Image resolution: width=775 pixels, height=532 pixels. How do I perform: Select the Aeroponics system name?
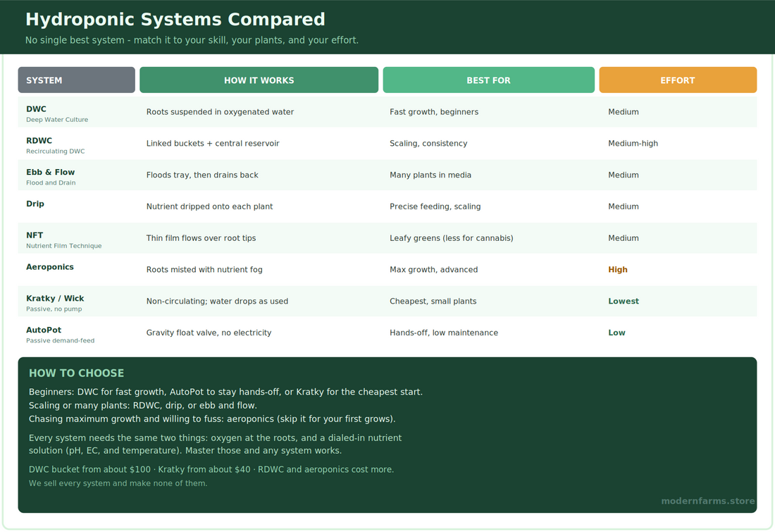pyautogui.click(x=50, y=267)
